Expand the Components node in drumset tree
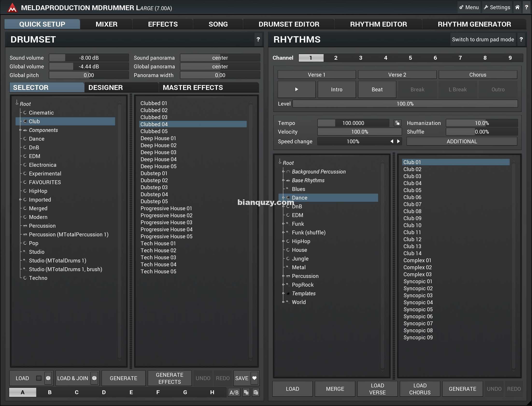 pos(20,130)
